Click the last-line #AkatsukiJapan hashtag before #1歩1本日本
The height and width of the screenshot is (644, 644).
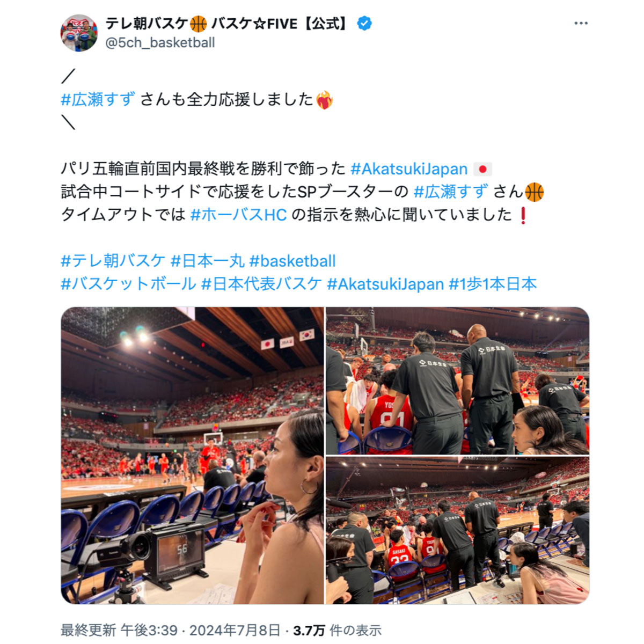point(385,284)
